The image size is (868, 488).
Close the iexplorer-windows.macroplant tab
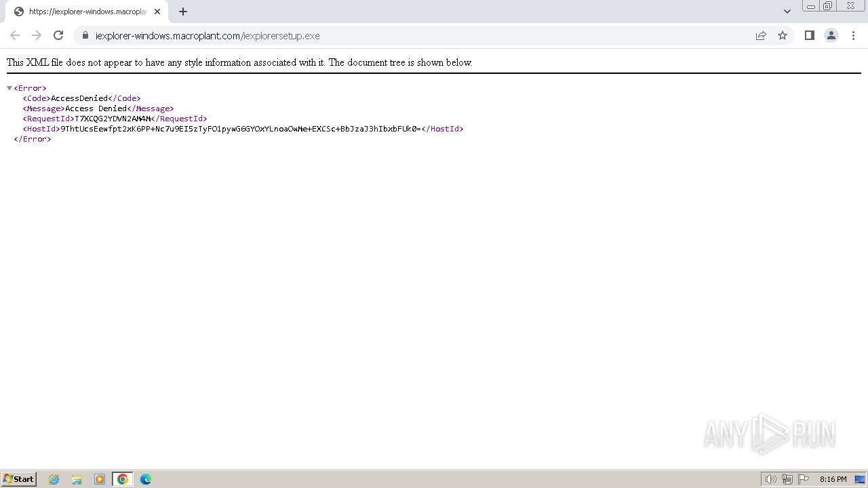[x=157, y=12]
